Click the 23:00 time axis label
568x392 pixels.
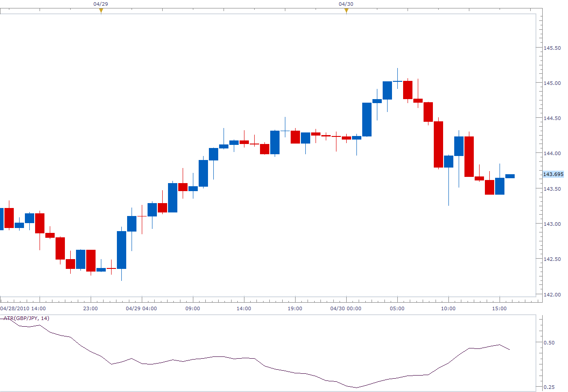tap(91, 308)
